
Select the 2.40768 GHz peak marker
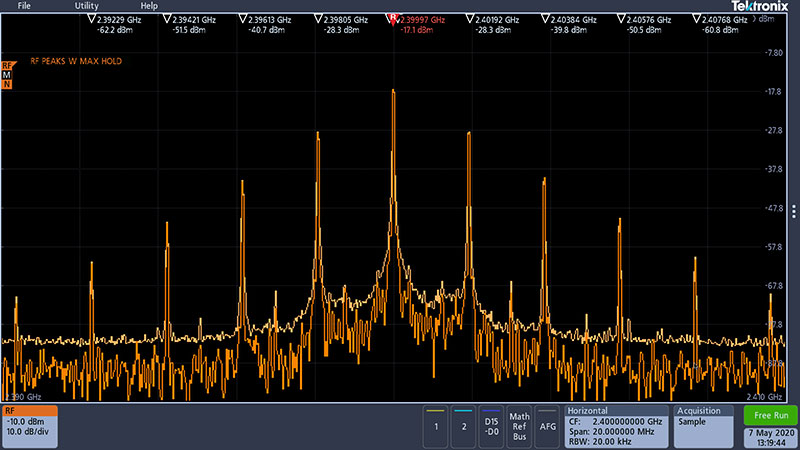696,19
